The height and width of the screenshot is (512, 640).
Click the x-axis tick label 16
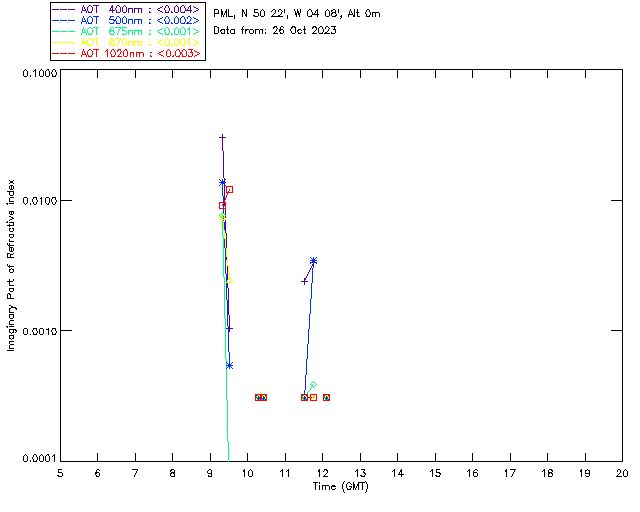(x=472, y=473)
